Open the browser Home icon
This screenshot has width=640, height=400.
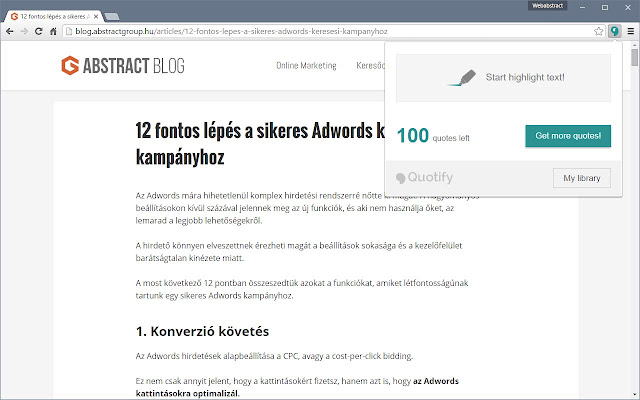[53, 31]
